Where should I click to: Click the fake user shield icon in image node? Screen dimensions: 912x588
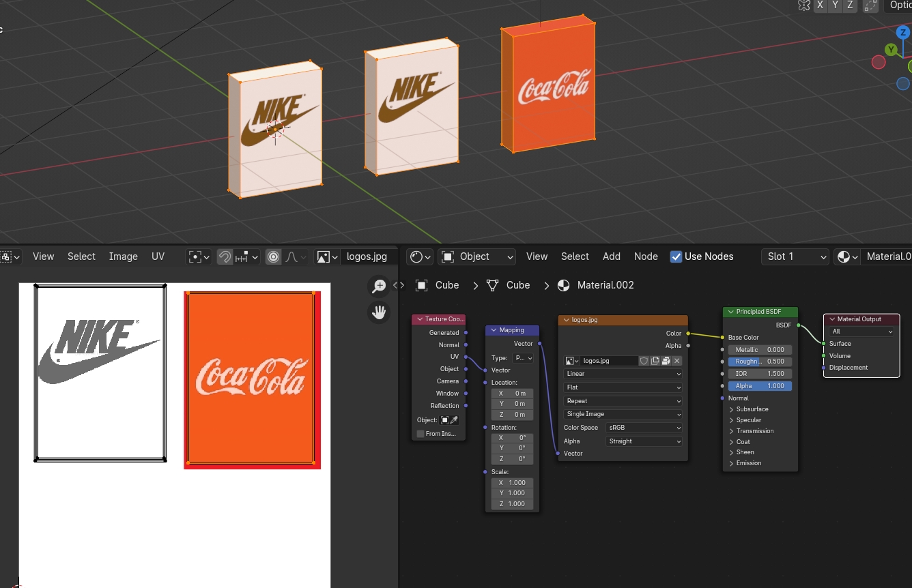point(644,361)
